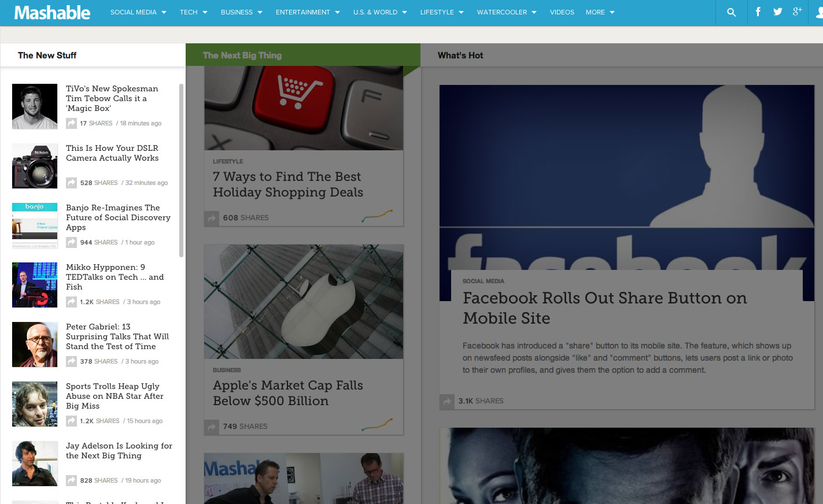Expand the Business menu

(x=242, y=12)
